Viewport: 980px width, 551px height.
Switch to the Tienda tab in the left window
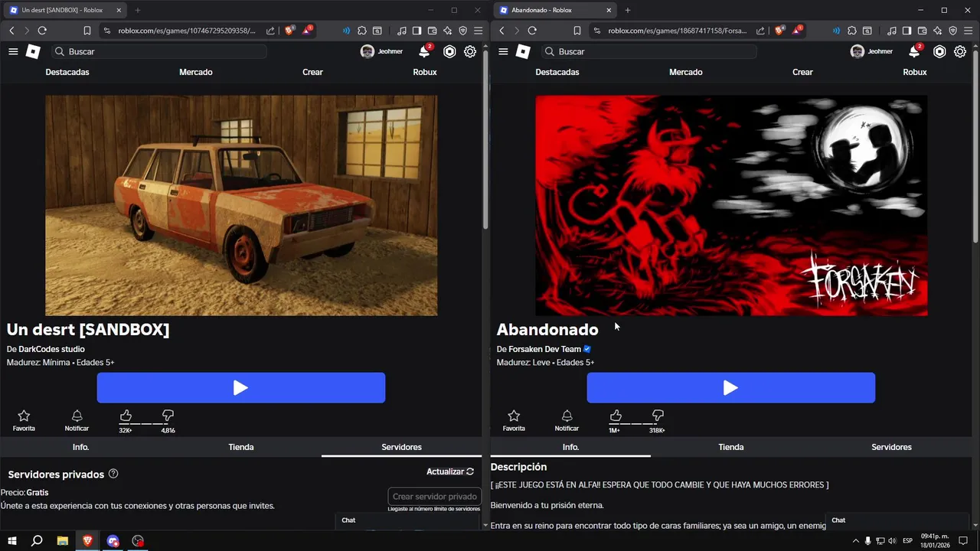point(241,447)
